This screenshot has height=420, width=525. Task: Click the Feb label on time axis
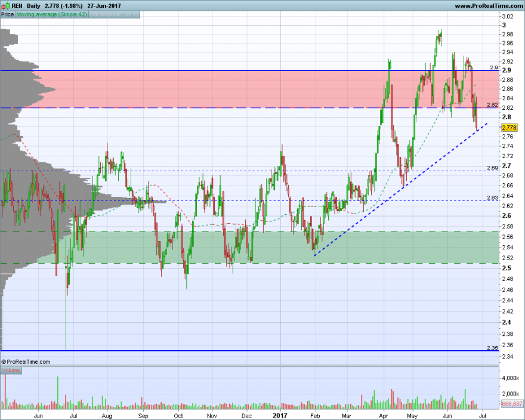click(x=315, y=416)
